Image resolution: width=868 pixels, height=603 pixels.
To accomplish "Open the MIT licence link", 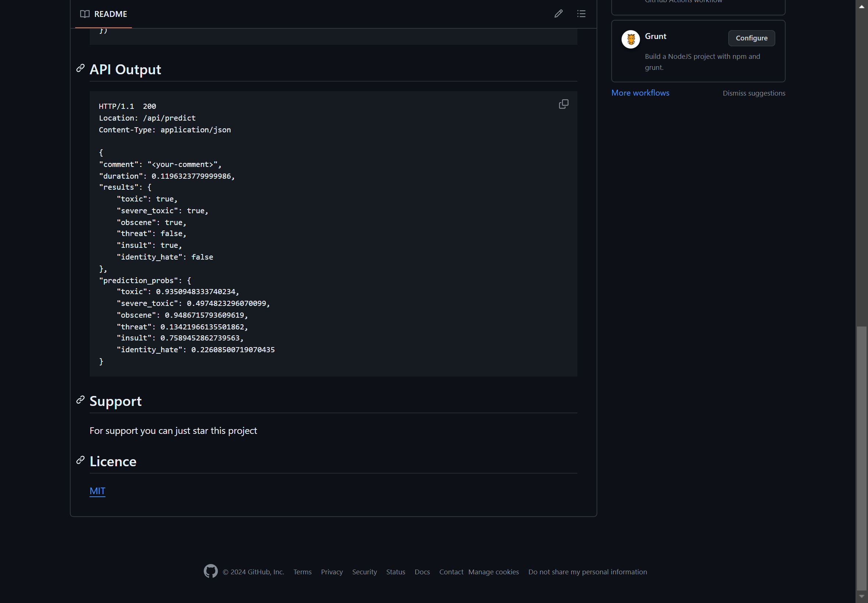I will pos(97,491).
